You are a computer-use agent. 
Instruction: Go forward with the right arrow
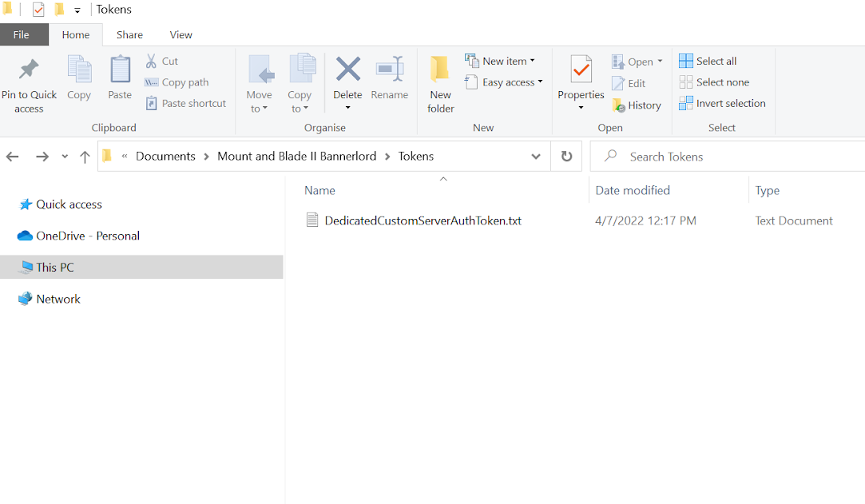[x=42, y=157]
